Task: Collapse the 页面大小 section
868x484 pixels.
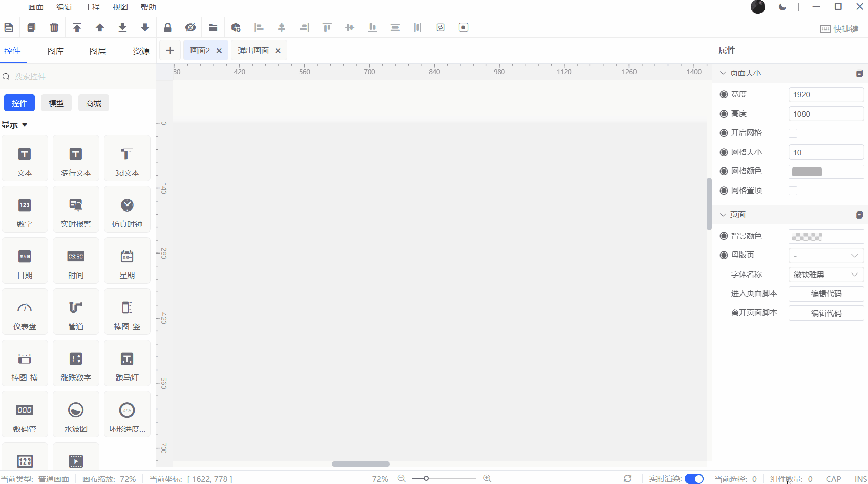Action: click(x=723, y=73)
